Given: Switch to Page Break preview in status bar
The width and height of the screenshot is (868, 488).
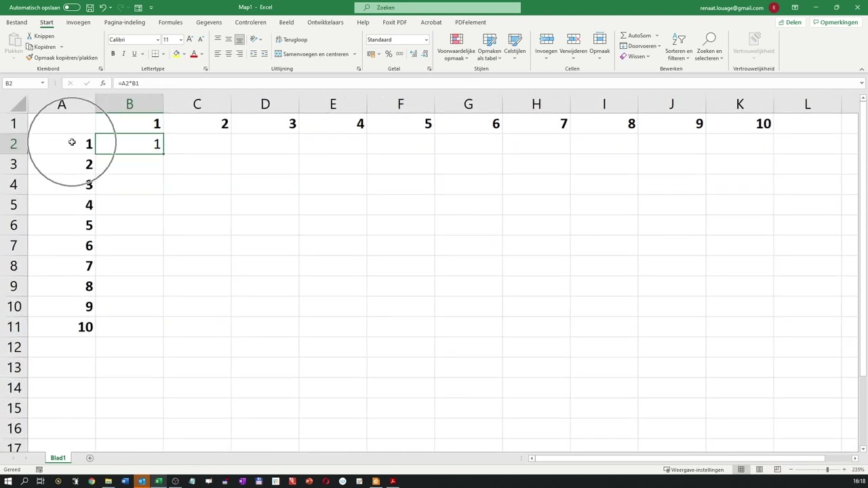Looking at the screenshot, I should tap(778, 470).
